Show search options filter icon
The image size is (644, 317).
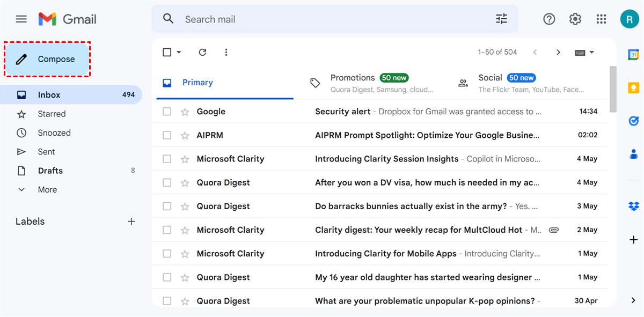click(x=501, y=19)
